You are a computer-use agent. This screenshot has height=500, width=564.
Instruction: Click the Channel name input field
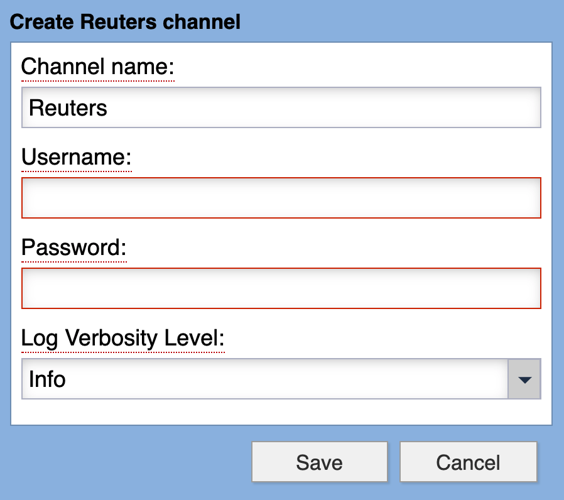tap(281, 108)
